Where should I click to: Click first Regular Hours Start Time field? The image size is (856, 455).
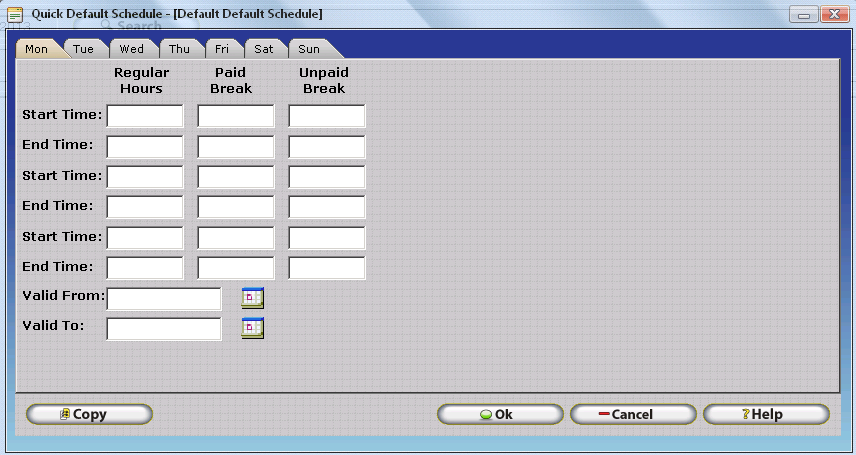click(145, 116)
